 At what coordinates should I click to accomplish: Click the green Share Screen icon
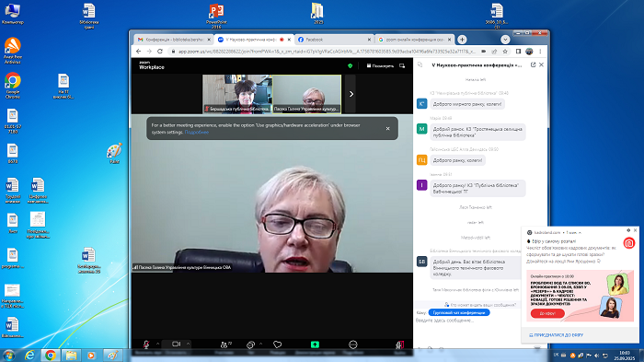[315, 344]
